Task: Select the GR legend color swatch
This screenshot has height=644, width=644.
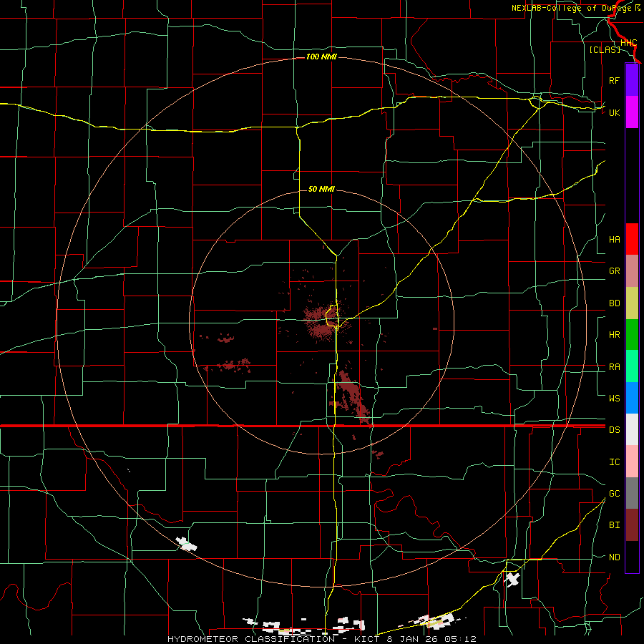Action: (x=632, y=271)
